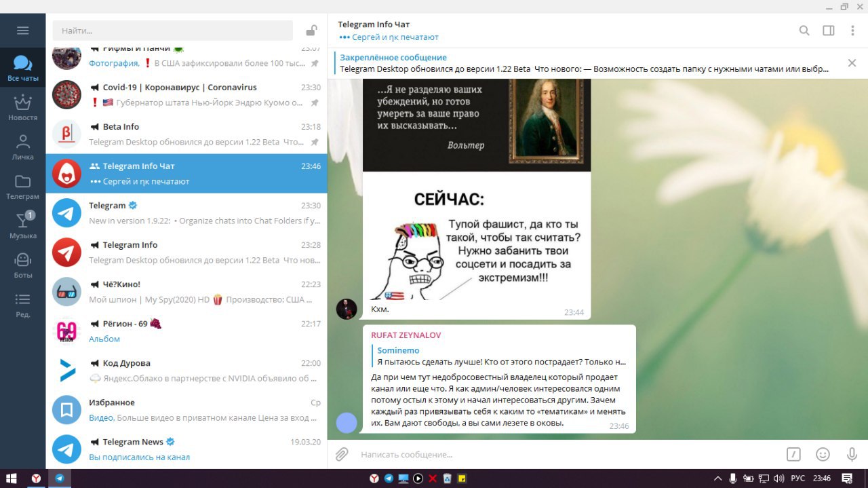
Task: Open the Музыка folder with unread badge
Action: click(x=22, y=225)
